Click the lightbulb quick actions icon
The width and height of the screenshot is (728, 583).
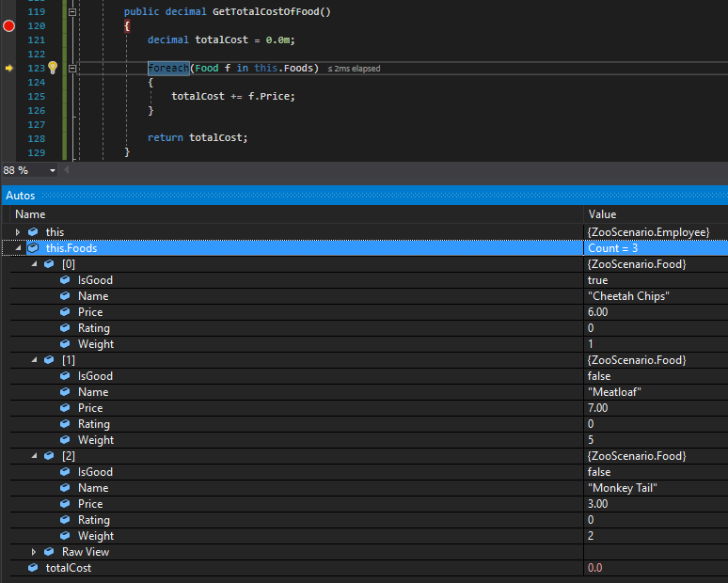pyautogui.click(x=53, y=68)
